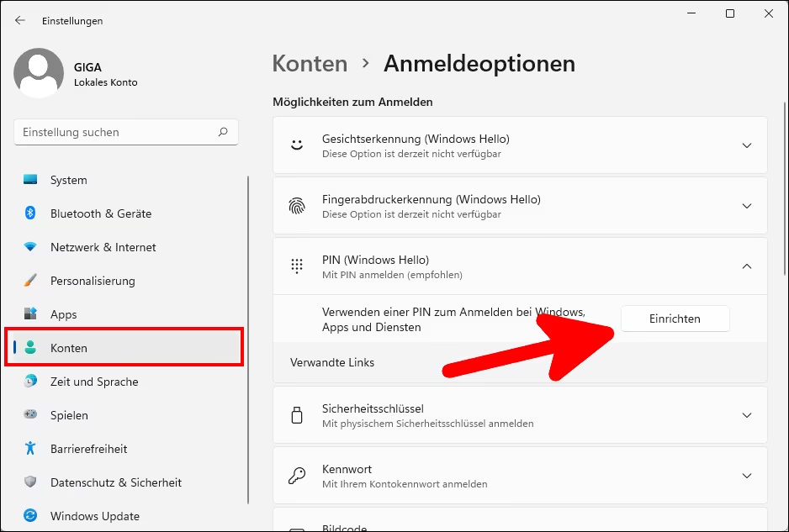Image resolution: width=789 pixels, height=532 pixels.
Task: Select Konten in the sidebar menu
Action: click(69, 348)
